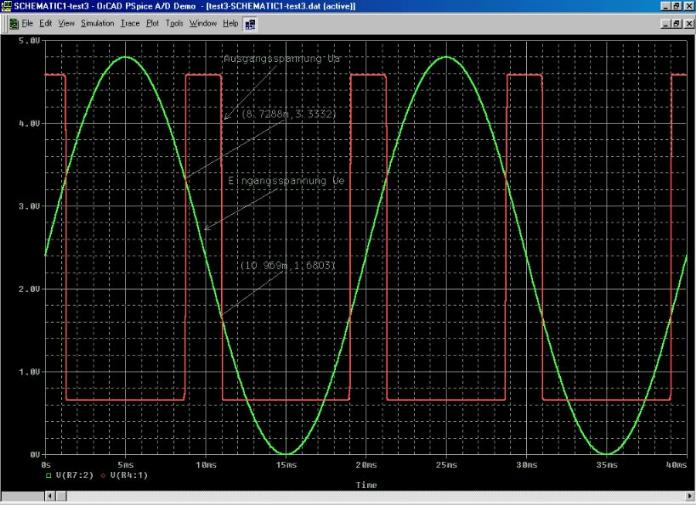The width and height of the screenshot is (696, 505).
Task: Click the horizontal scrollbar left arrow
Action: pos(50,496)
